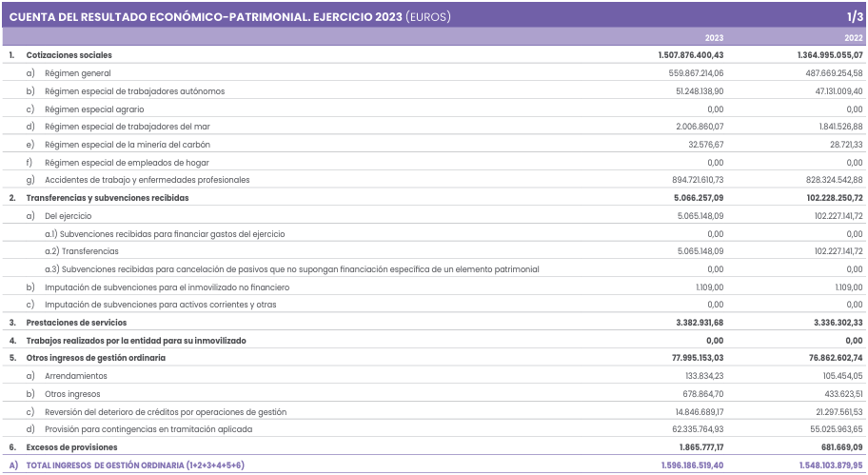Click the value 21.297.561,53
This screenshot has height=475, width=868.
839,412
